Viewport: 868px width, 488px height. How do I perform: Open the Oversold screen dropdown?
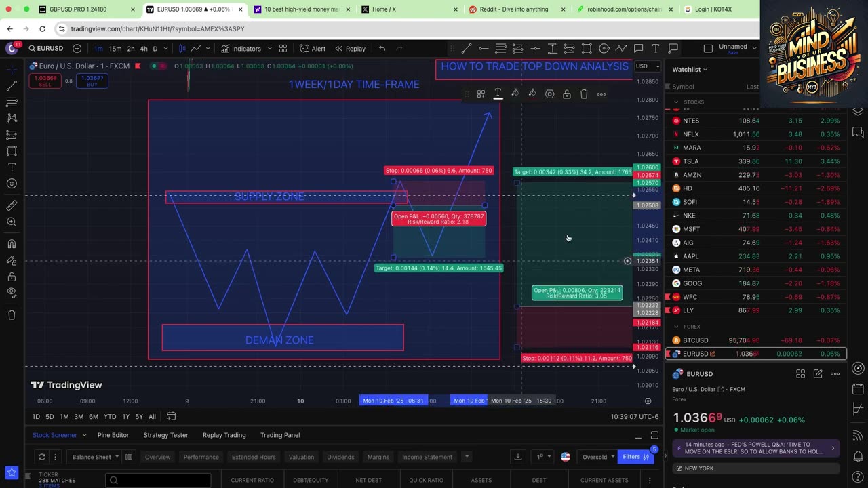pos(599,457)
